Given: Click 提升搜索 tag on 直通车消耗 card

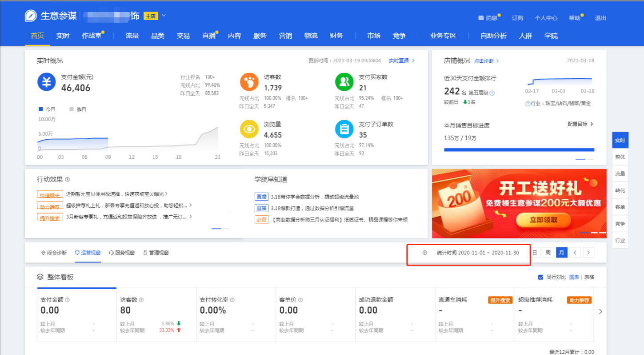Looking at the screenshot, I should [x=500, y=300].
